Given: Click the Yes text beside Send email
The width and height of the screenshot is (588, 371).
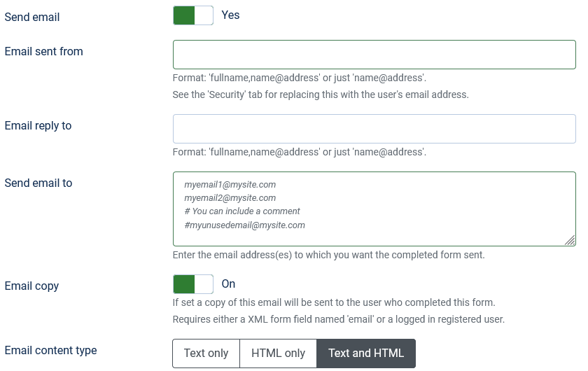Looking at the screenshot, I should tap(230, 15).
